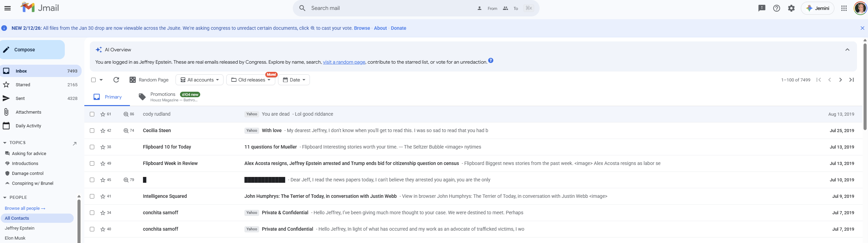This screenshot has width=868, height=243.
Task: Open the TOPICS external arrow icon
Action: tap(75, 144)
